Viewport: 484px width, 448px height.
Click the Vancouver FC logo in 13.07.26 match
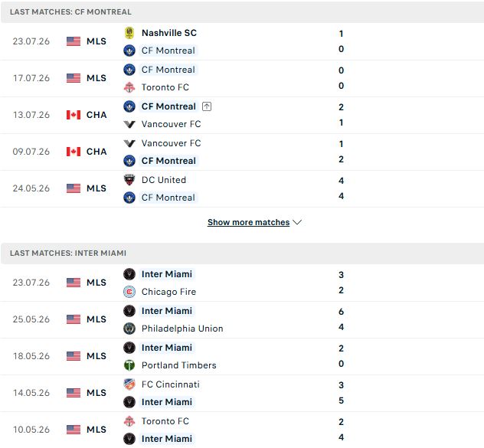(129, 124)
